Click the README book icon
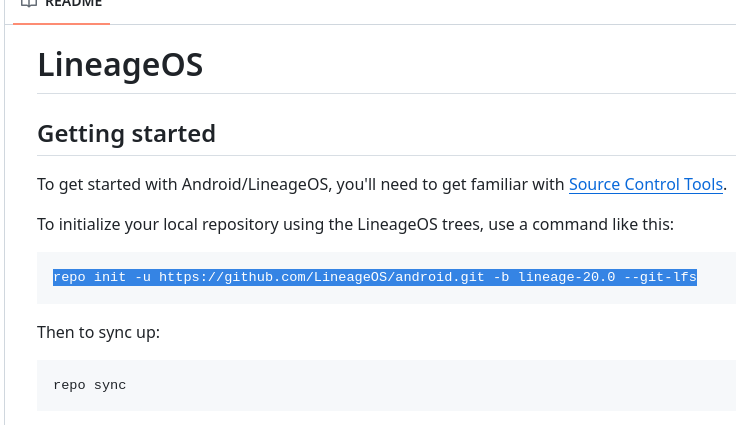Viewport: 736px width, 425px height. coord(29,3)
